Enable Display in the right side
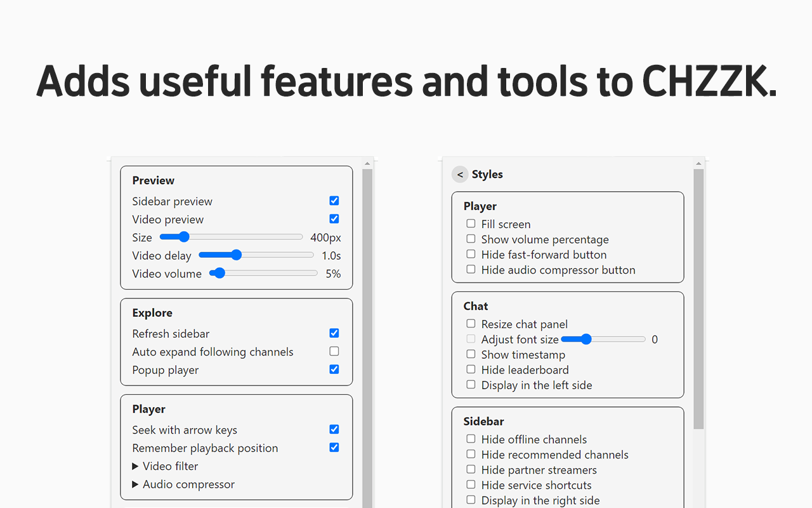This screenshot has width=812, height=508. (471, 500)
